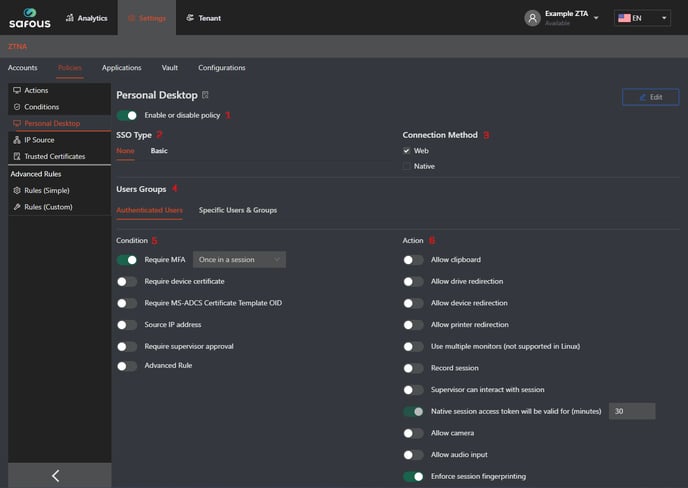Image resolution: width=688 pixels, height=488 pixels.
Task: Click the IP Source sidebar icon
Action: [x=17, y=140]
